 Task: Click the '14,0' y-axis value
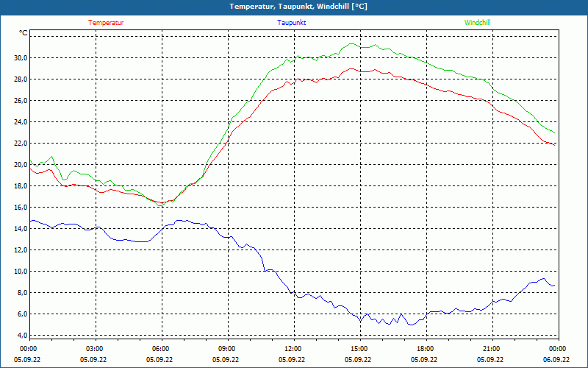tap(21, 229)
